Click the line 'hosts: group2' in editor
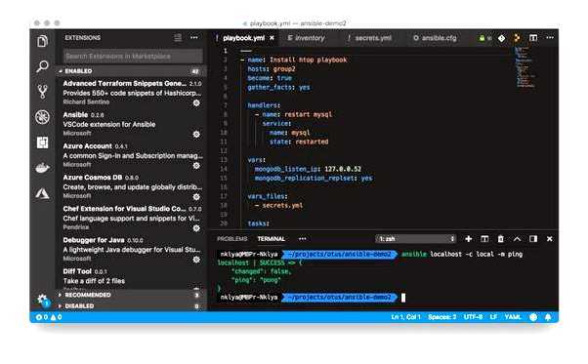Viewport: 588px width, 364px height. tap(272, 69)
